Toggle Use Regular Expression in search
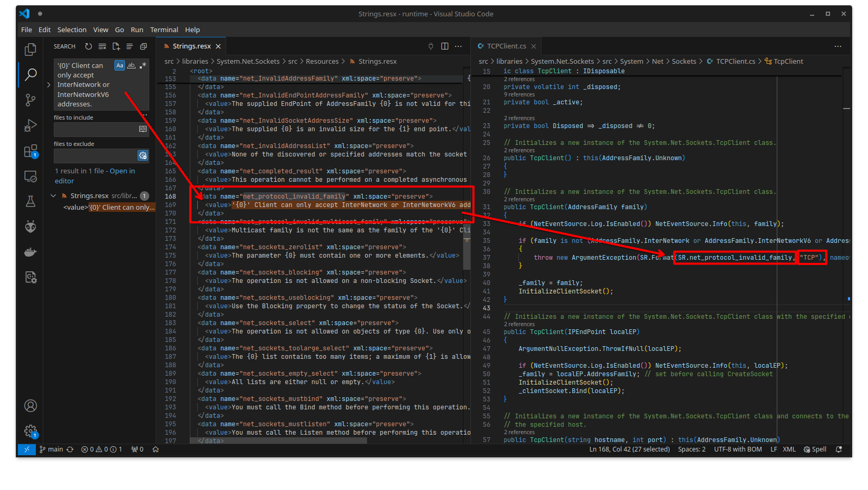Screen dimensions: 868x490 tap(143, 65)
